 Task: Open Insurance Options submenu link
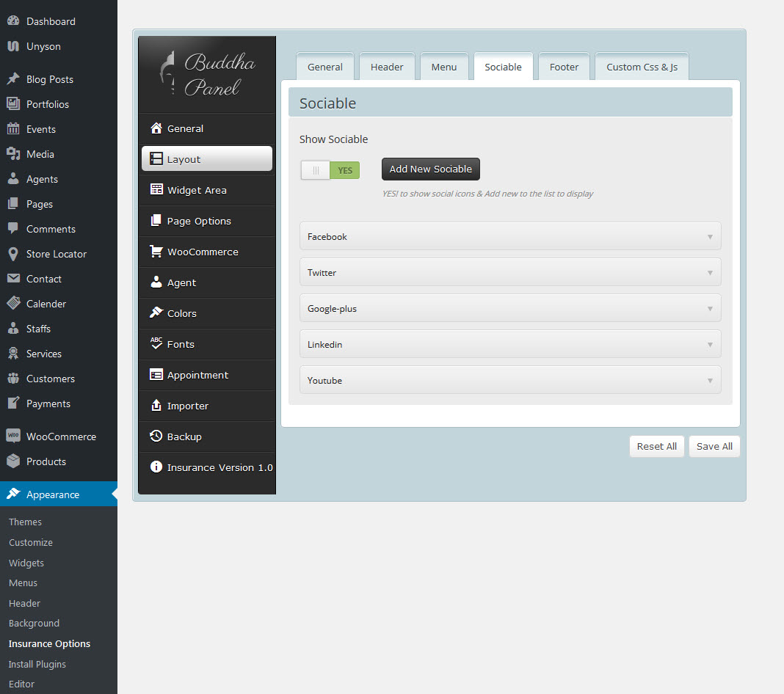(x=49, y=643)
